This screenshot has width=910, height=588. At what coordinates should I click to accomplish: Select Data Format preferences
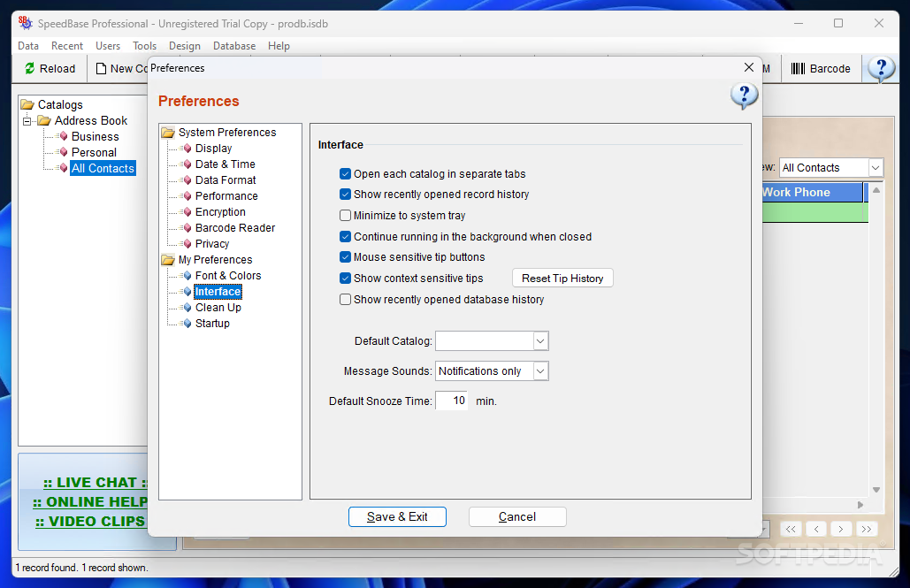[226, 180]
